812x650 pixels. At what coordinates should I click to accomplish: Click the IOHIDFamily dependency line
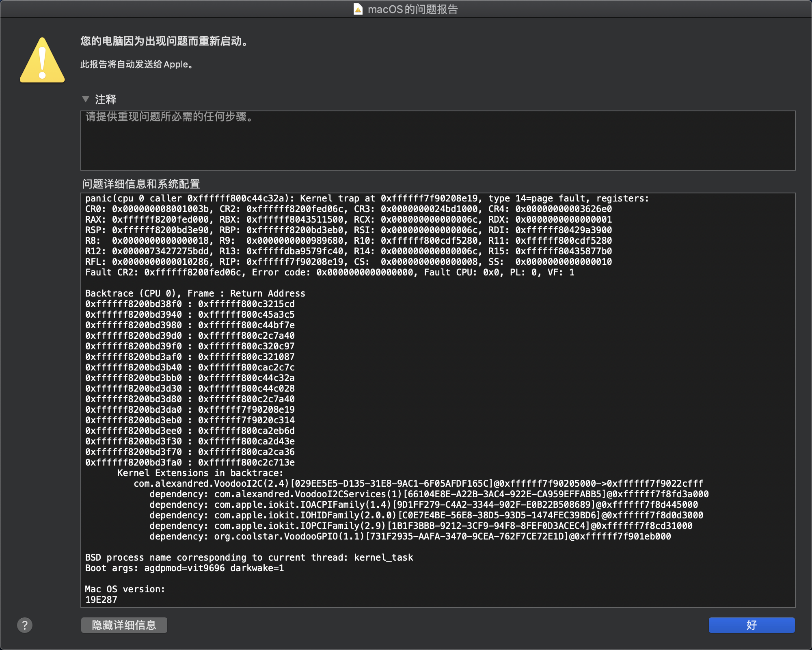(426, 515)
